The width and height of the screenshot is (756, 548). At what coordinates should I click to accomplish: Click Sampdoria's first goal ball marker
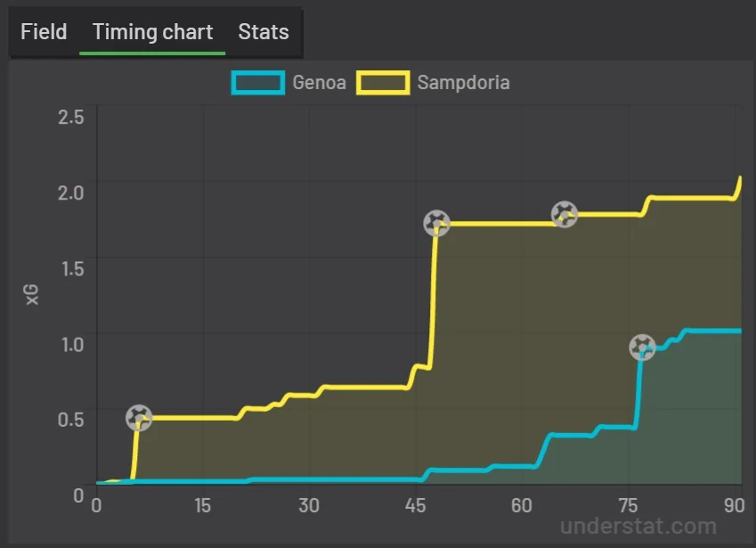point(139,417)
